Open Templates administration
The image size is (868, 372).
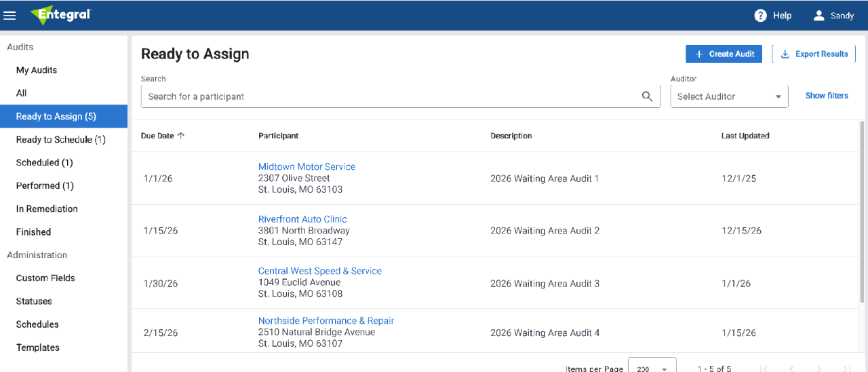pos(38,347)
